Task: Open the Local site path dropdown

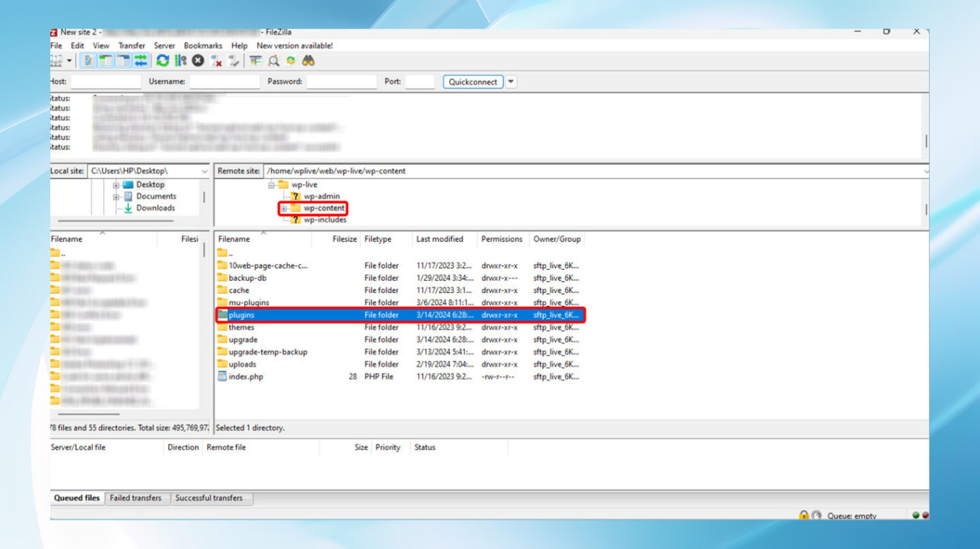Action: coord(204,171)
